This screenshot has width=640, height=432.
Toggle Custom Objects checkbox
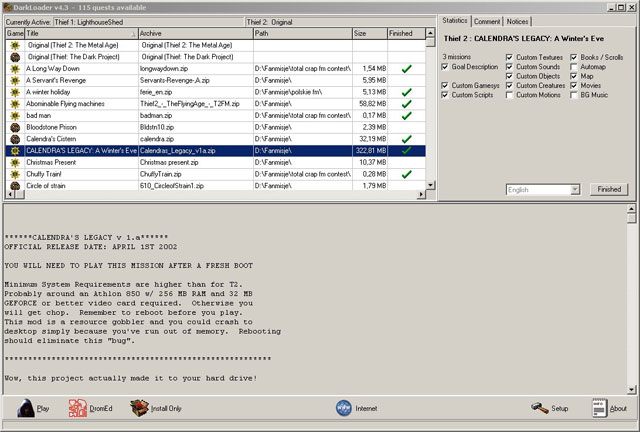tap(509, 76)
